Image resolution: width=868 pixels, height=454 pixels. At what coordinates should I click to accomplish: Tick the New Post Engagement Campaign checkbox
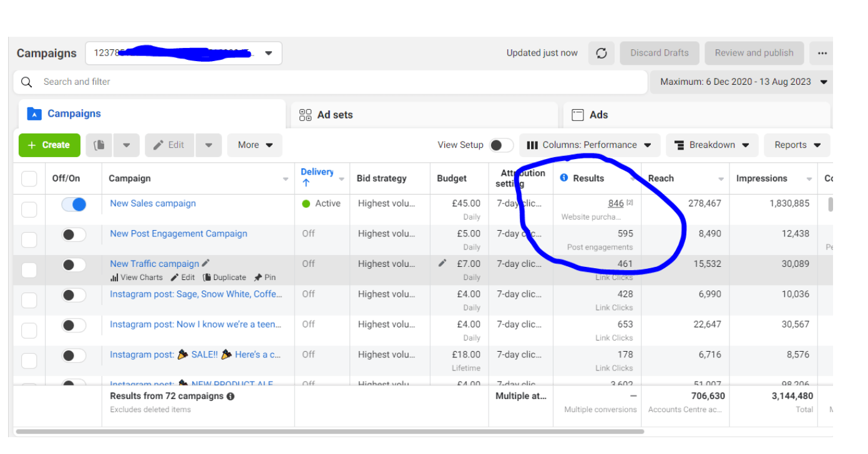(x=29, y=240)
